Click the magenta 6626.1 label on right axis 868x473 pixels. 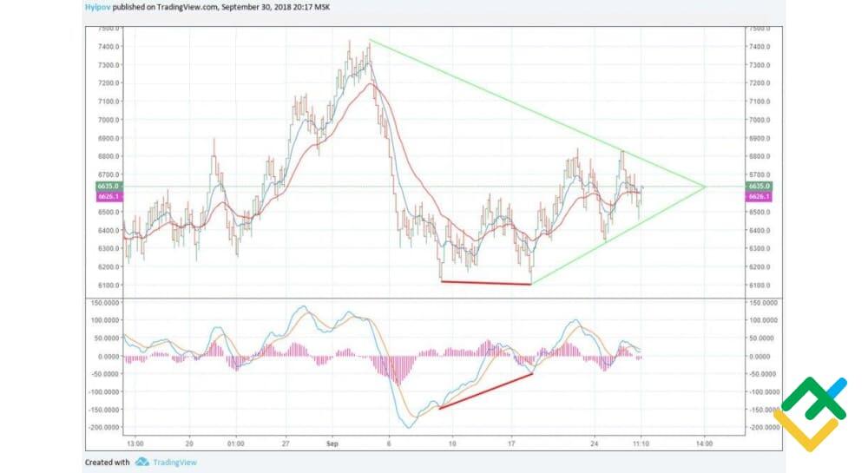(759, 197)
